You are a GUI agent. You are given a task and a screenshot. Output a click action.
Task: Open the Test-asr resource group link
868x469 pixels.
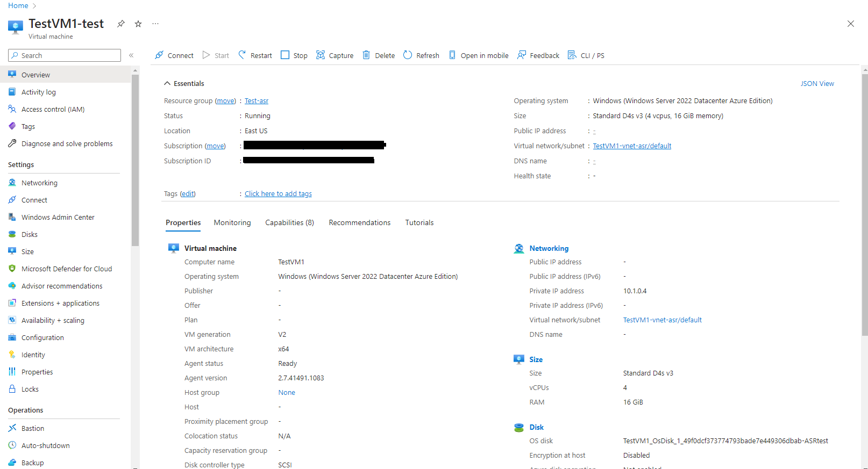click(257, 101)
